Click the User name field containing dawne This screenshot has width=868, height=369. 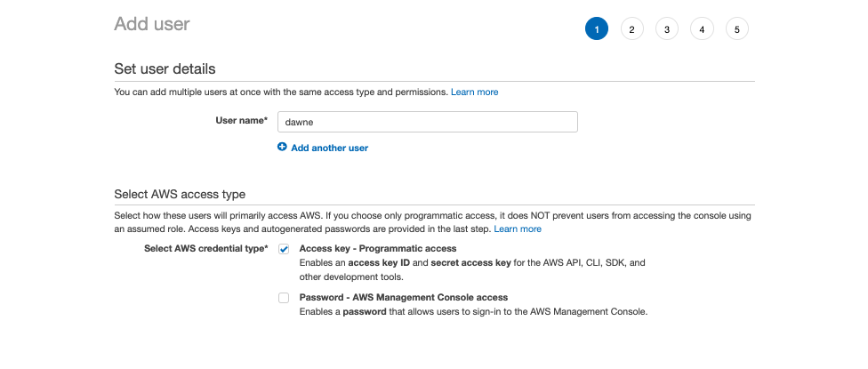pyautogui.click(x=428, y=122)
